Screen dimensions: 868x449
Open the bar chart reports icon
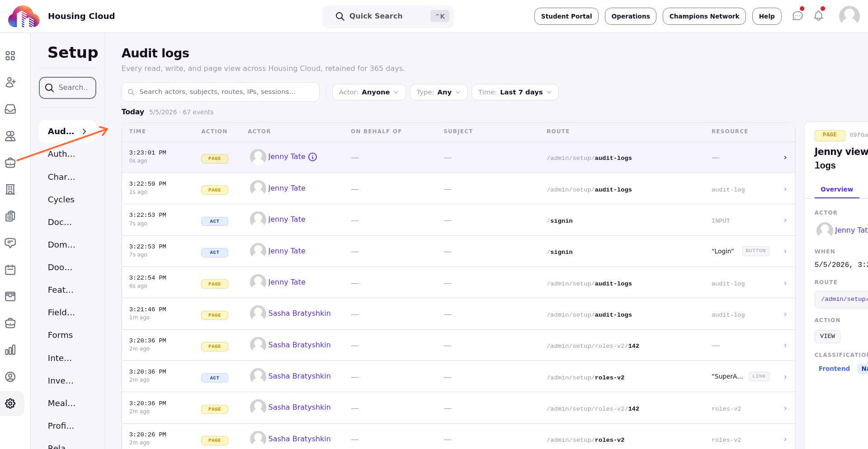[10, 350]
